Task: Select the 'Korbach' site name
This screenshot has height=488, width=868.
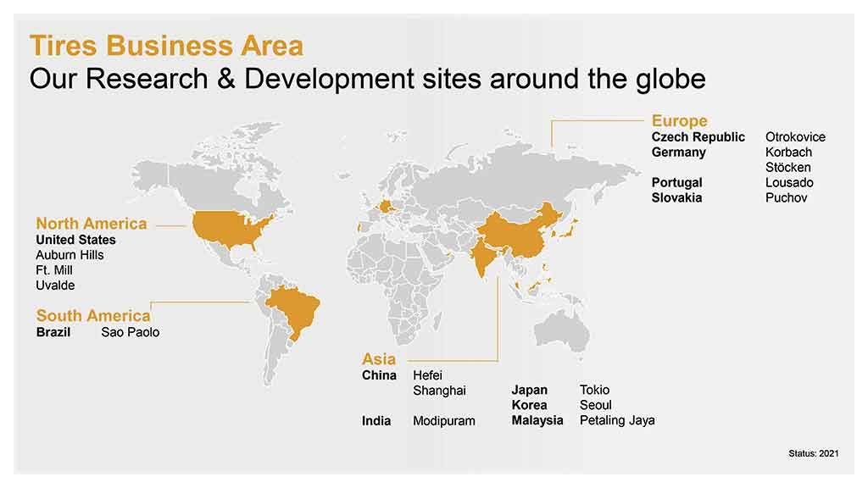Action: (788, 152)
